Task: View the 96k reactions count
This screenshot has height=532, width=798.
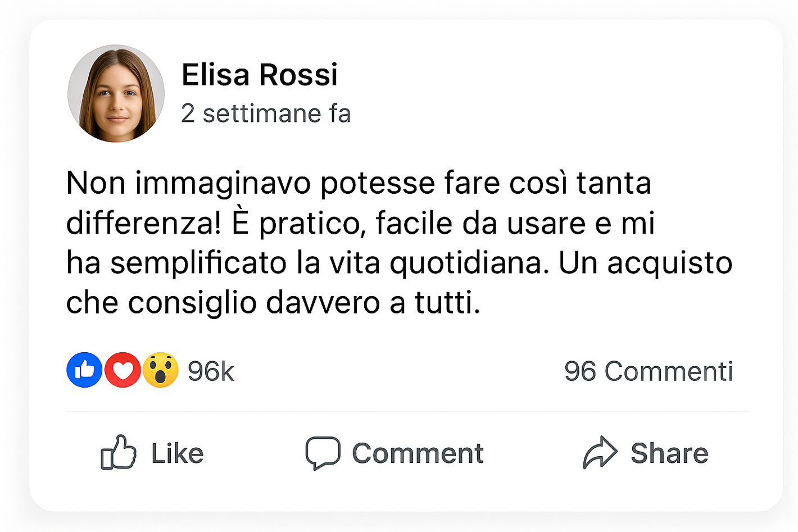Action: (x=211, y=371)
